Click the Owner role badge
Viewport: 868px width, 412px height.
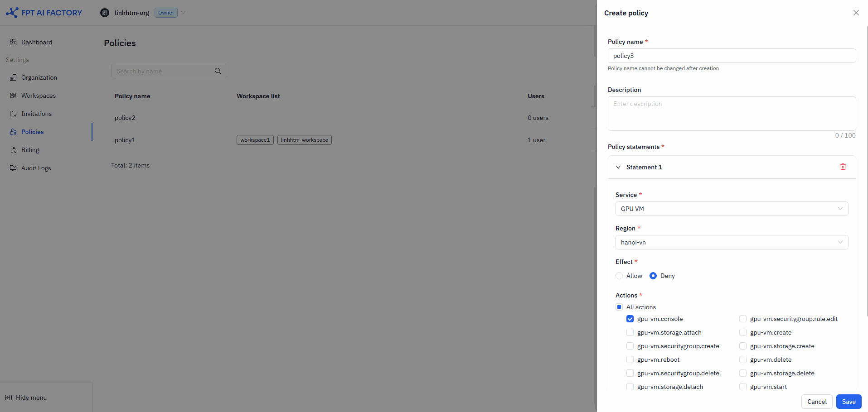(166, 13)
